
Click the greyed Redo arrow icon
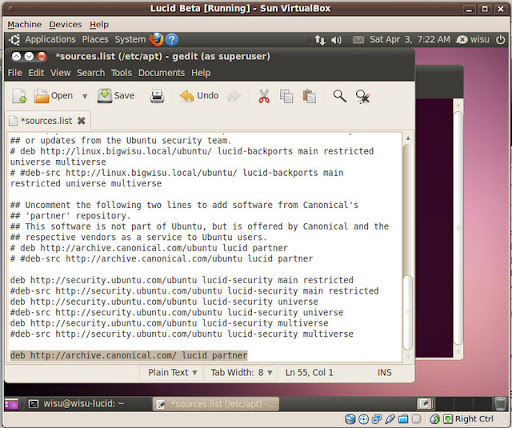point(234,97)
